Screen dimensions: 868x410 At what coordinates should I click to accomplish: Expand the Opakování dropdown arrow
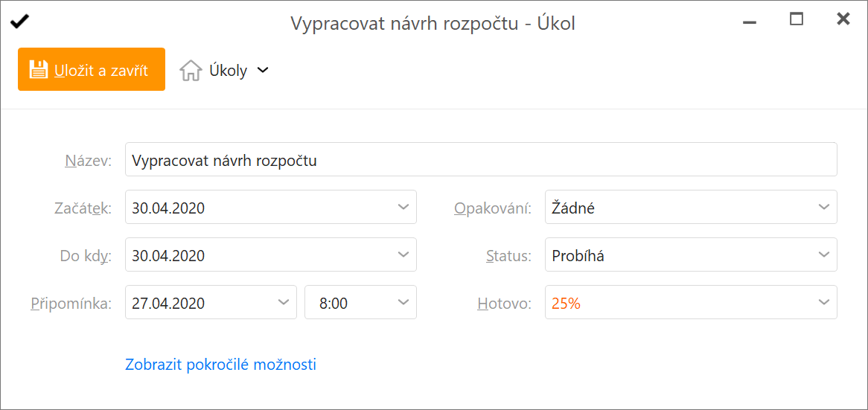point(824,207)
